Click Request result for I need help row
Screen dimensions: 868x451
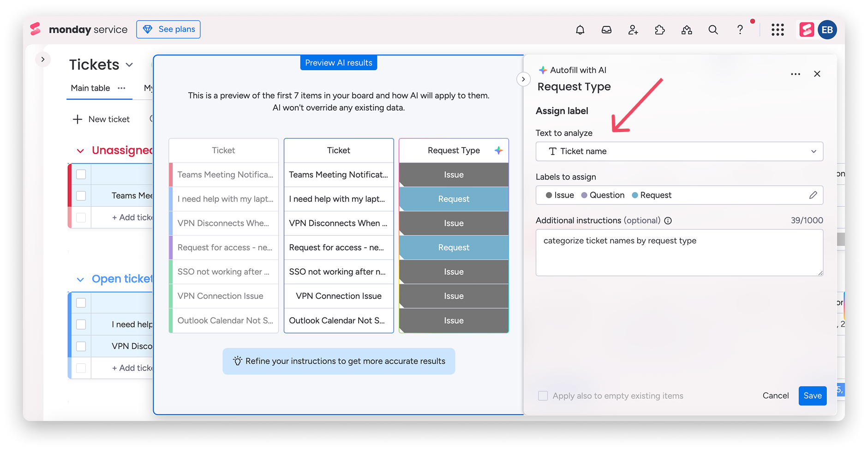point(454,199)
